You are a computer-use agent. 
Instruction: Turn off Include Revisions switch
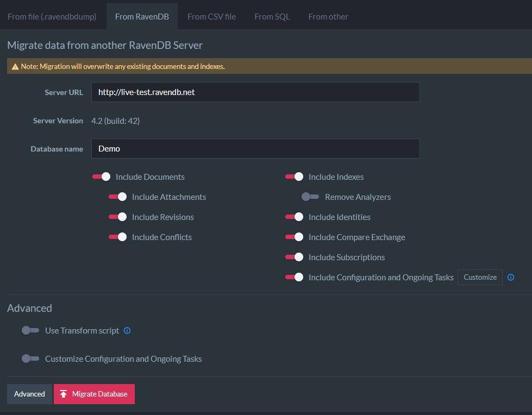click(117, 217)
